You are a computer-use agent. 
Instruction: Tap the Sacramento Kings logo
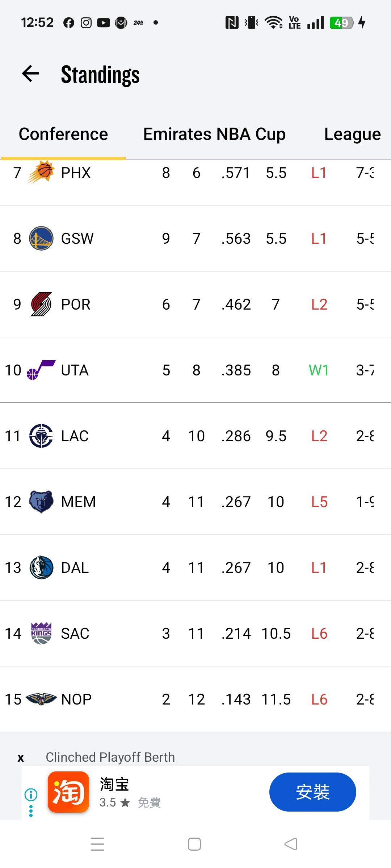[41, 633]
